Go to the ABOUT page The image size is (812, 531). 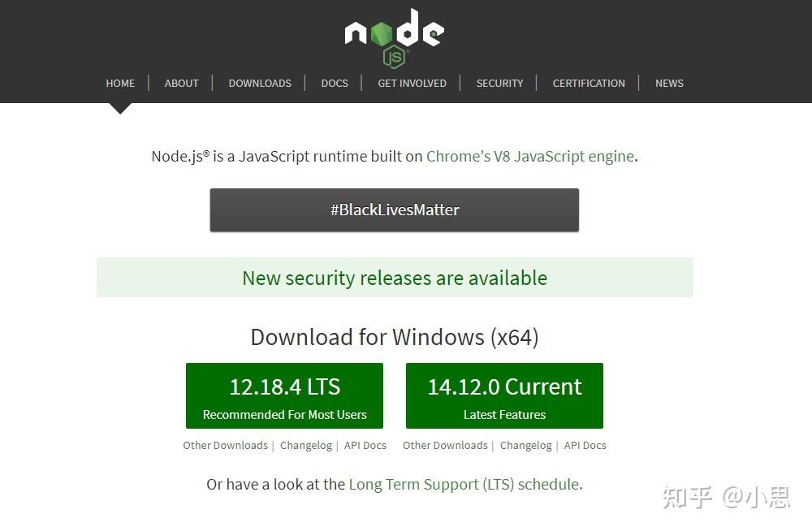click(x=181, y=83)
